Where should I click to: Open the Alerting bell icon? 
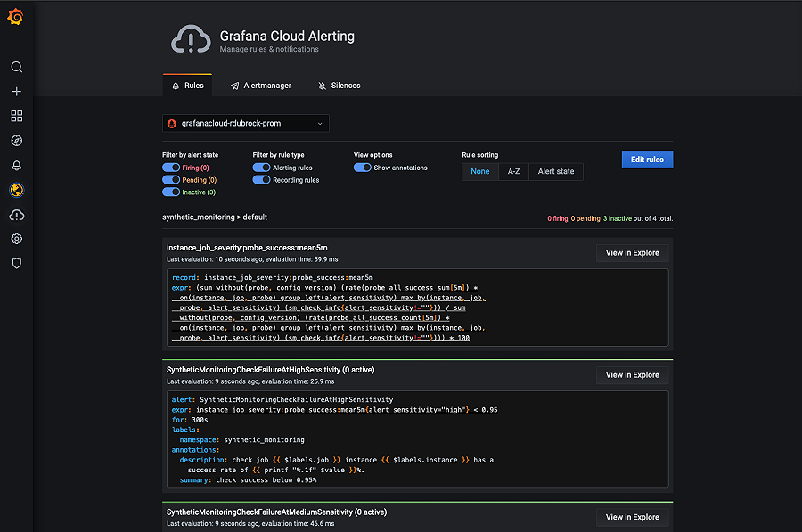15,165
